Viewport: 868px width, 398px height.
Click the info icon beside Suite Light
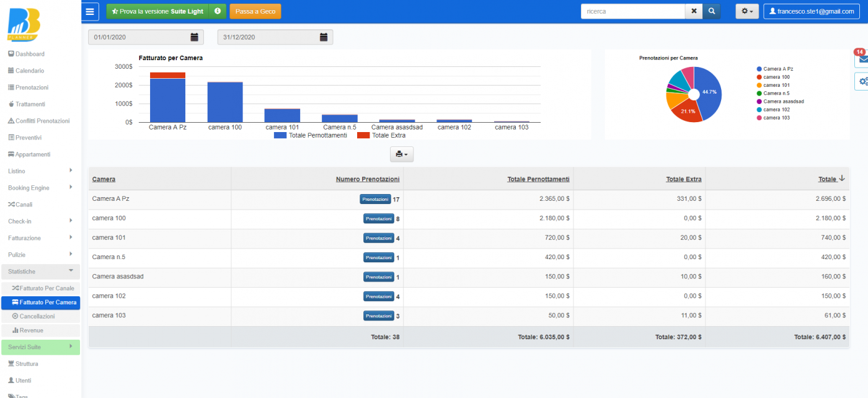point(218,11)
